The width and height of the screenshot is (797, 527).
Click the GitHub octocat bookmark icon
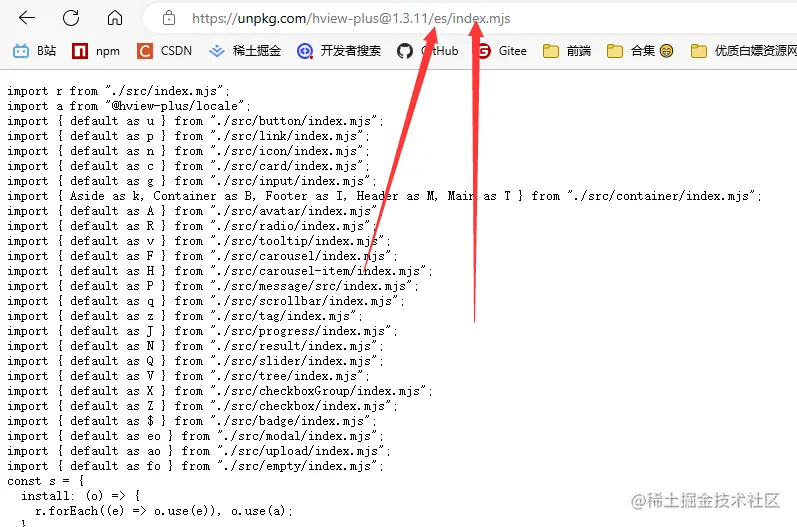(405, 51)
